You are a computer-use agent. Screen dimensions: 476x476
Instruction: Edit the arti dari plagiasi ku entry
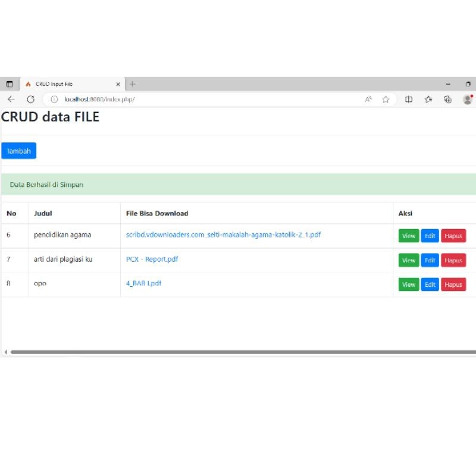click(430, 260)
